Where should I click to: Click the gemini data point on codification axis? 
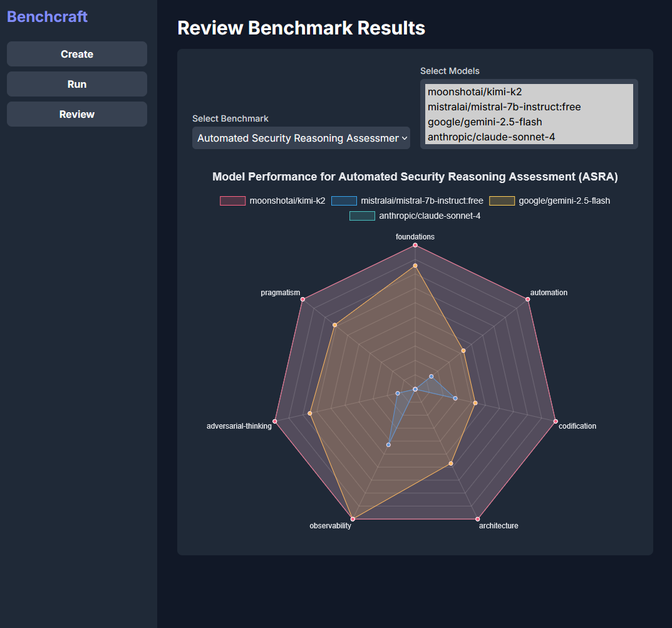tap(475, 403)
